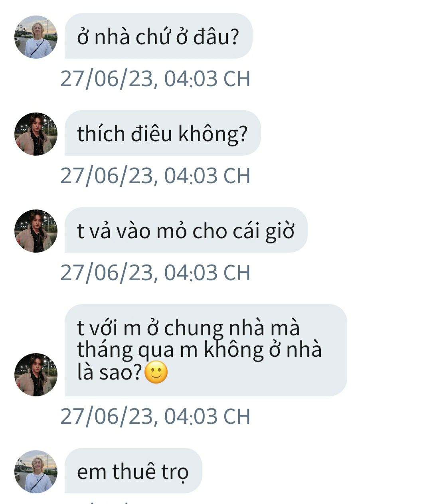Tap the avatar beside 't vả vào mỏ cho cái giờ'
This screenshot has width=431, height=504.
36,231
